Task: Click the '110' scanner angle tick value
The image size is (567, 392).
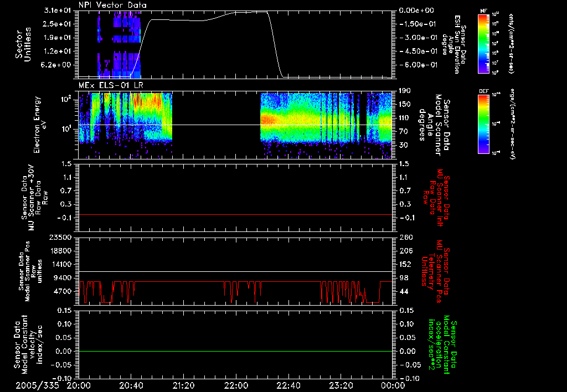Action: [405, 118]
